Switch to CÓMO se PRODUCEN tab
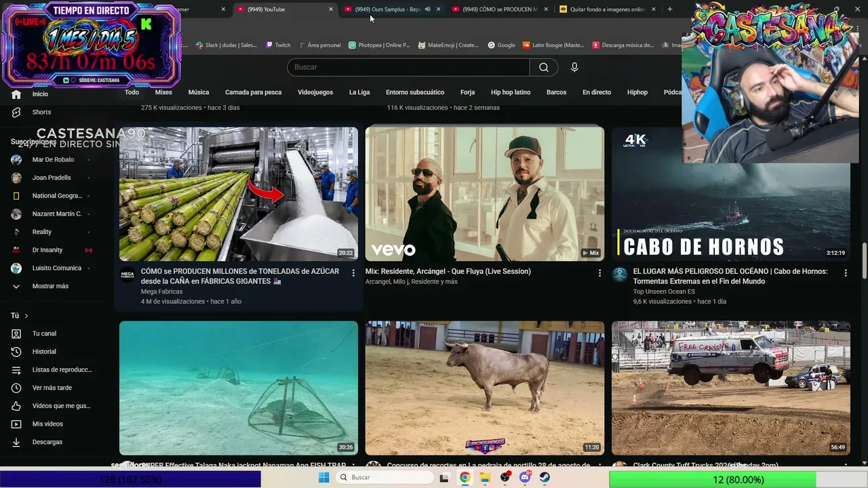The image size is (868, 488). pyautogui.click(x=500, y=9)
